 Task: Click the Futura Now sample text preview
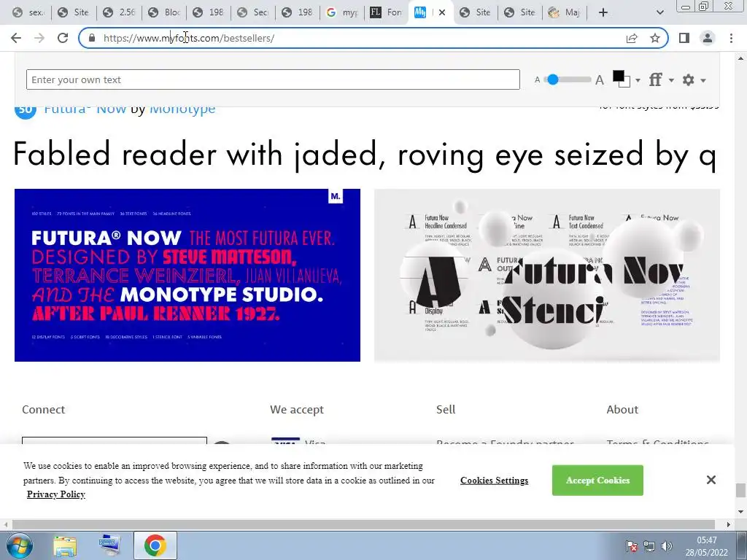365,155
